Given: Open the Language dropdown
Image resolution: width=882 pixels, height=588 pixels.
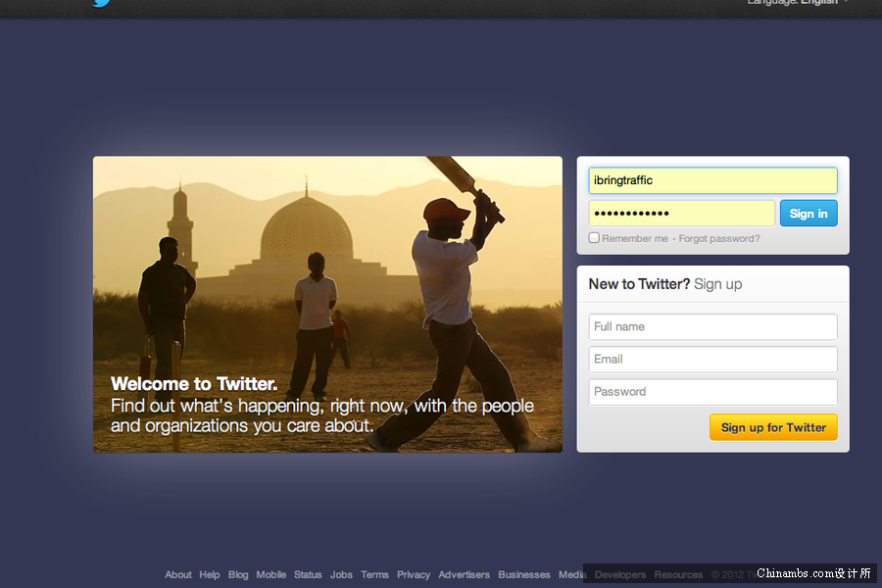Looking at the screenshot, I should (x=796, y=3).
